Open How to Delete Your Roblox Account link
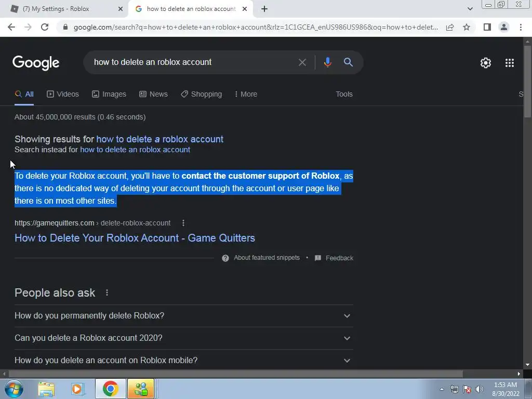 [135, 238]
